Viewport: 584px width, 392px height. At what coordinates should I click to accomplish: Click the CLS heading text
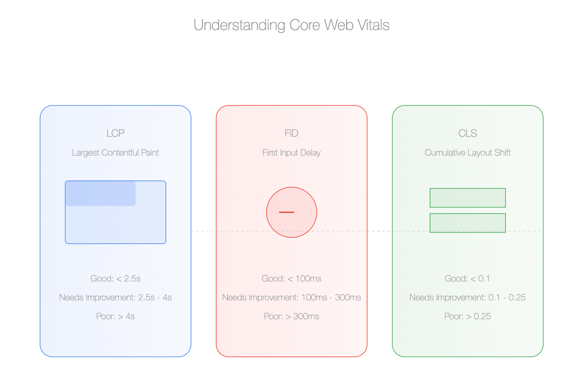click(467, 133)
